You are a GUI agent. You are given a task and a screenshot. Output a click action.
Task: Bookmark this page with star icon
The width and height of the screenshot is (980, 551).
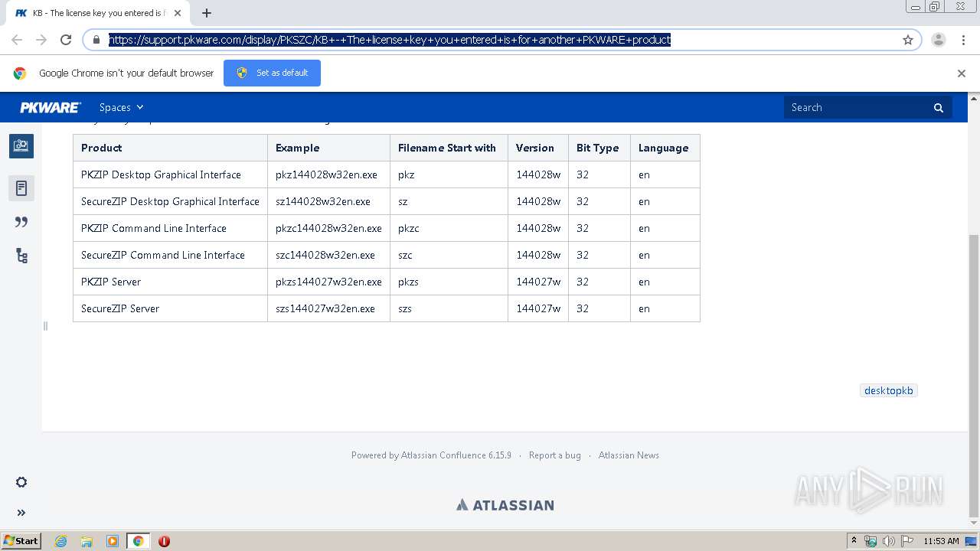pos(908,40)
